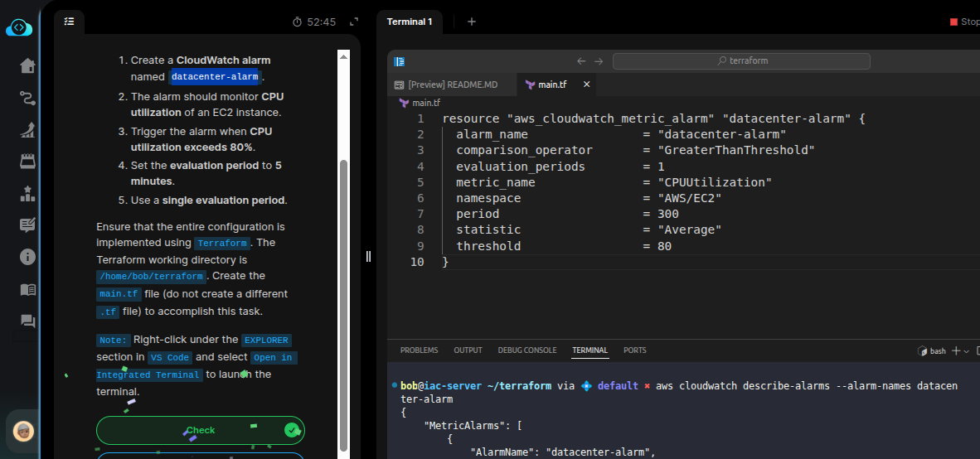Image resolution: width=980 pixels, height=459 pixels.
Task: Create new terminal with plus icon
Action: coord(956,351)
